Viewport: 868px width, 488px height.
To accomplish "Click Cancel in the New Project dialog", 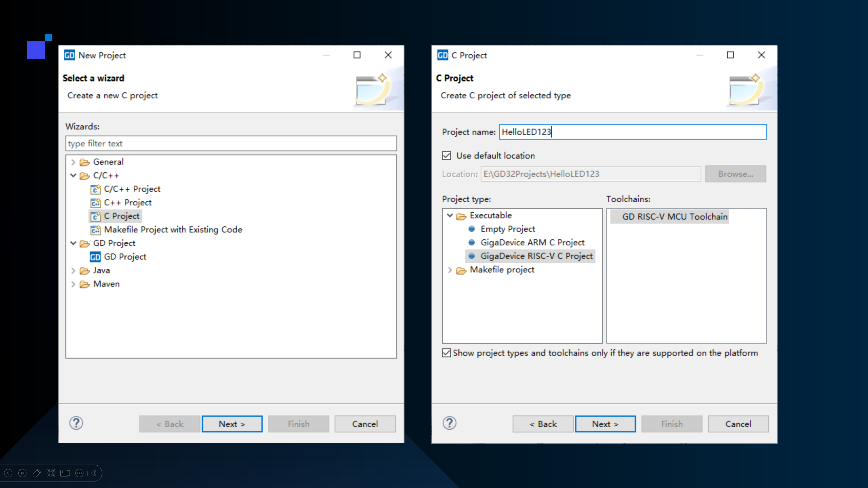I will tap(365, 424).
